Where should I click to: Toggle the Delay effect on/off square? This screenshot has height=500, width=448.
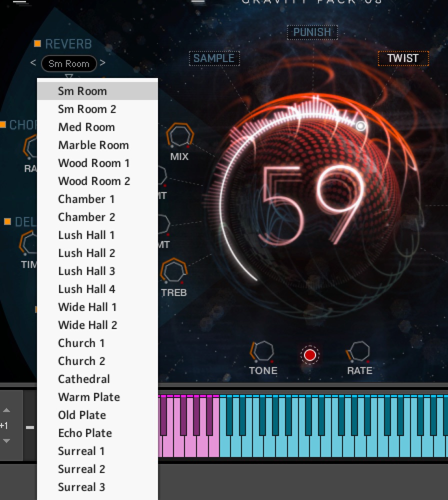pos(7,221)
